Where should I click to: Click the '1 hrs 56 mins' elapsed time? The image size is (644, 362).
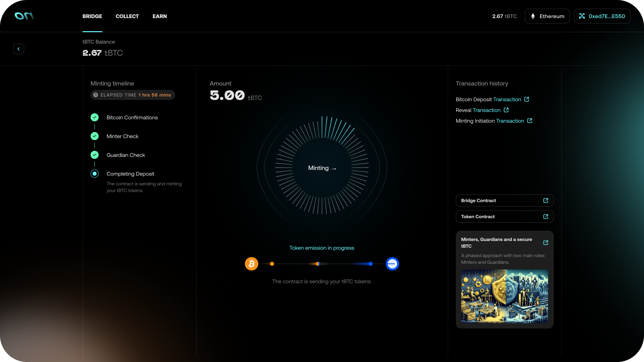click(x=155, y=95)
